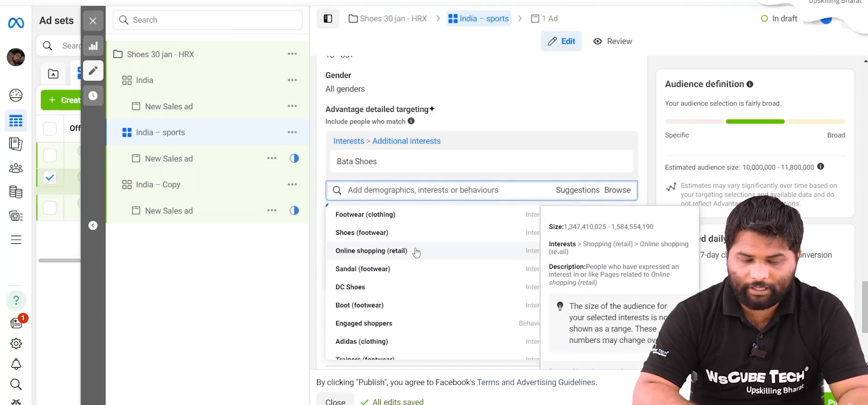This screenshot has width=868, height=405.
Task: Click the Additional interests link
Action: pos(406,141)
